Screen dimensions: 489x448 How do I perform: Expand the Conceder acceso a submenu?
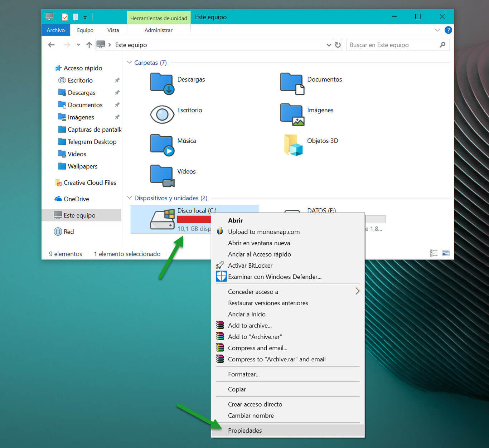click(x=357, y=291)
